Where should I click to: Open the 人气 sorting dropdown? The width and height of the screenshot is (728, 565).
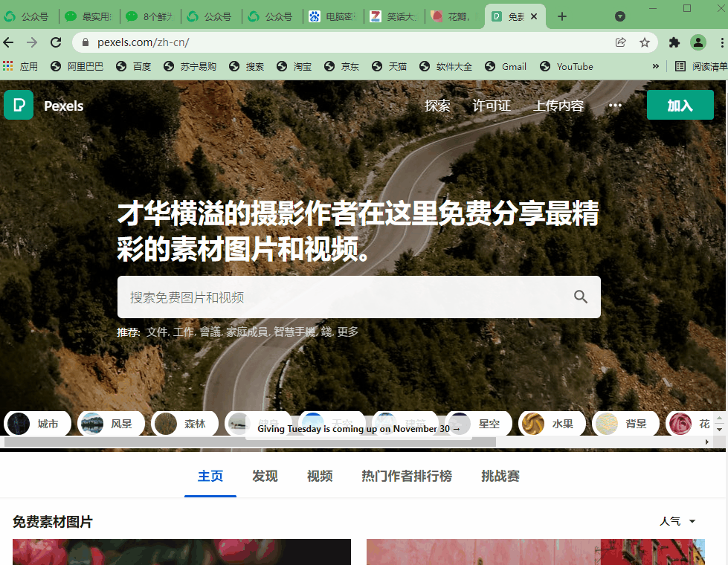click(678, 521)
